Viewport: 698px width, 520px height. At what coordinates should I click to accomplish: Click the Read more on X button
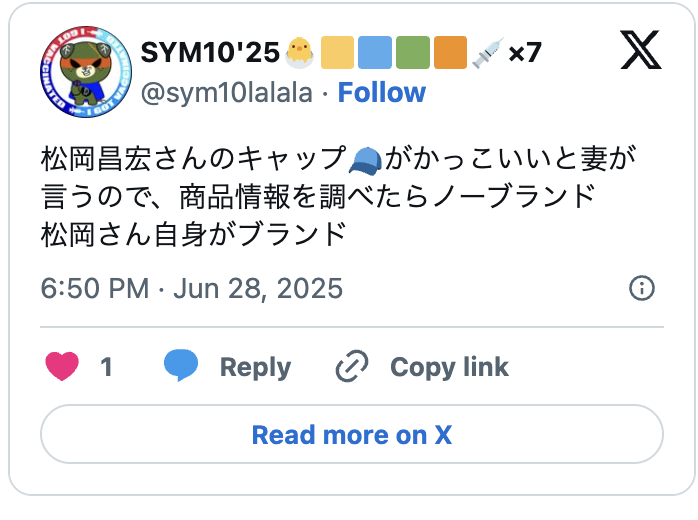[x=351, y=435]
